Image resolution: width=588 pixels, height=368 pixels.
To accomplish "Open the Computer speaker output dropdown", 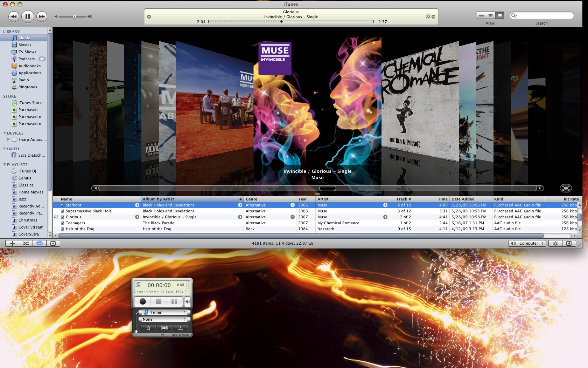I will click(x=527, y=243).
